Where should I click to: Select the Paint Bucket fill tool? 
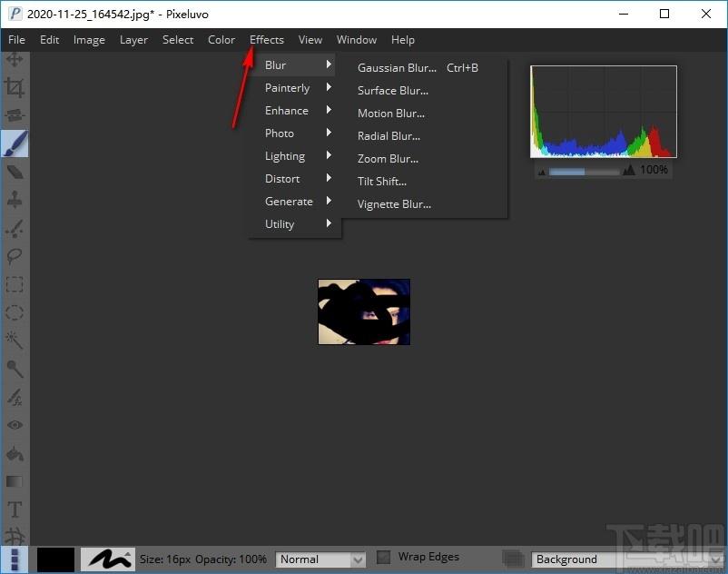(x=15, y=453)
